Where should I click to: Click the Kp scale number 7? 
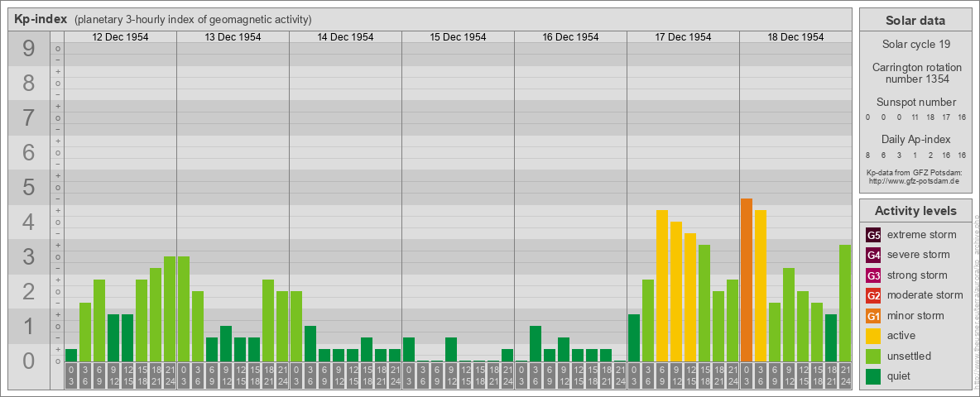tap(29, 117)
